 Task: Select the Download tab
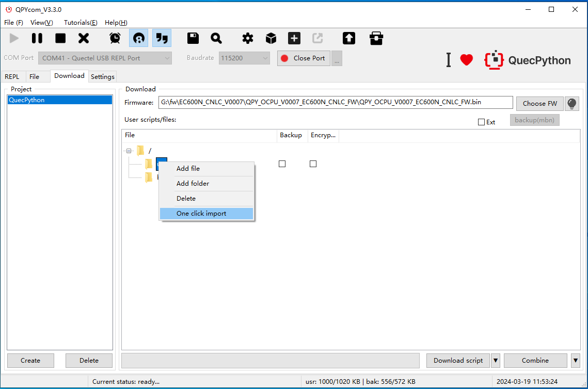click(x=69, y=76)
